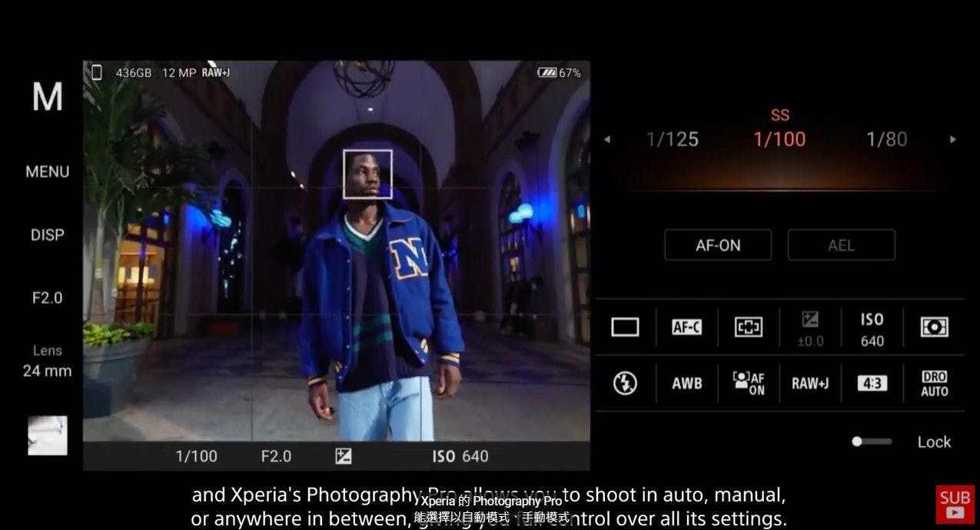Open the last photo thumbnail
This screenshot has width=980, height=530.
[48, 435]
